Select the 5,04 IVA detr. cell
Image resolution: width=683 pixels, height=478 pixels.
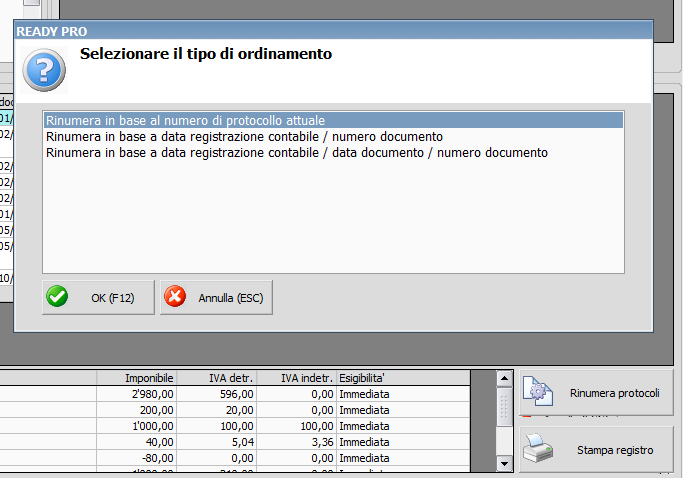pyautogui.click(x=217, y=442)
